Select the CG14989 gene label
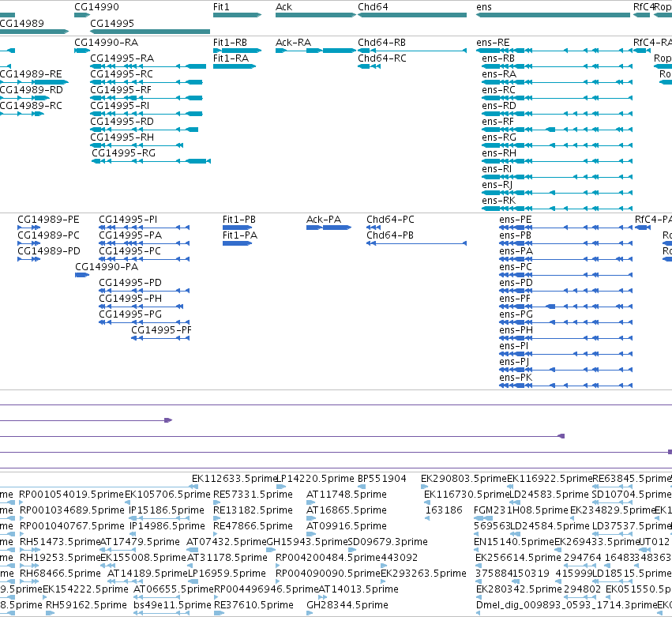This screenshot has width=672, height=617. click(22, 23)
